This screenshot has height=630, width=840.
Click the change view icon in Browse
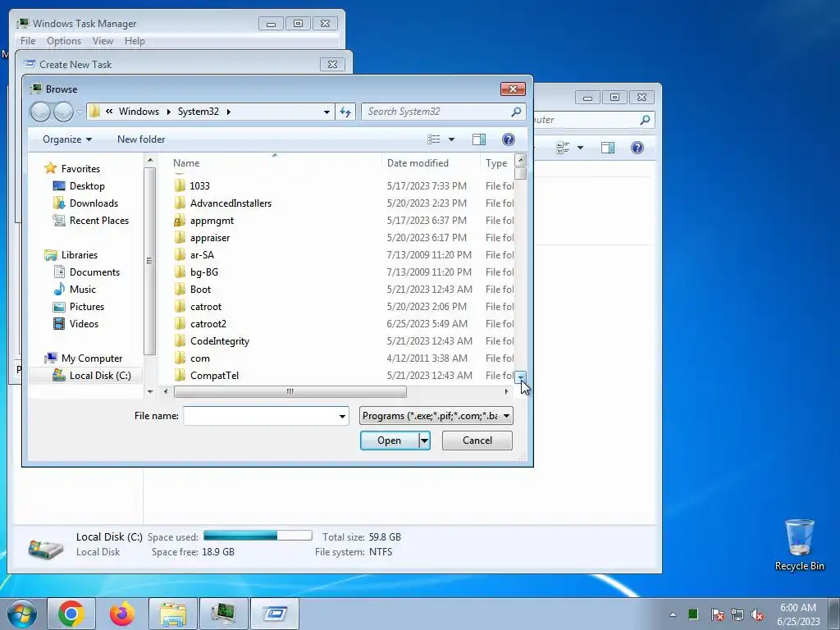434,139
